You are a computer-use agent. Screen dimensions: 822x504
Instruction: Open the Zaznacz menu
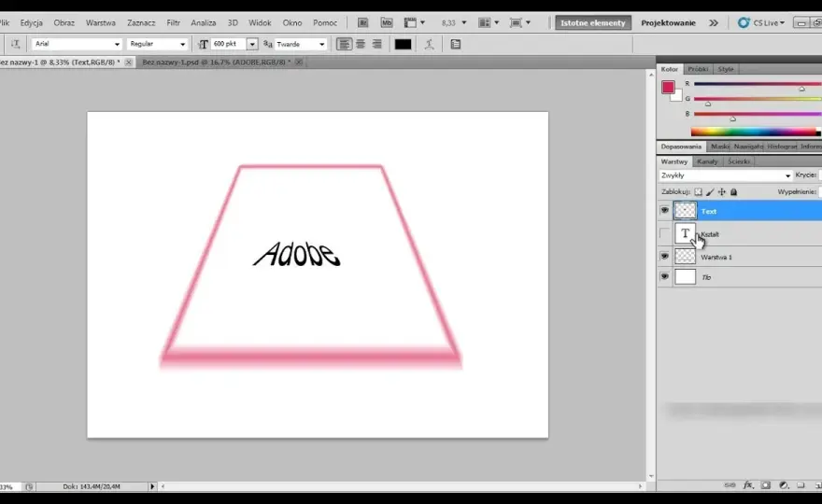coord(141,23)
